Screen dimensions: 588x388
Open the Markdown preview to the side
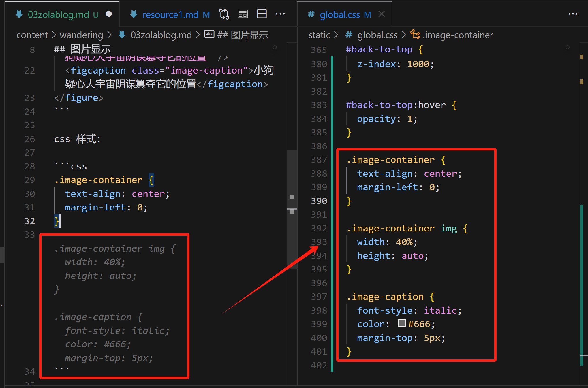pyautogui.click(x=243, y=14)
